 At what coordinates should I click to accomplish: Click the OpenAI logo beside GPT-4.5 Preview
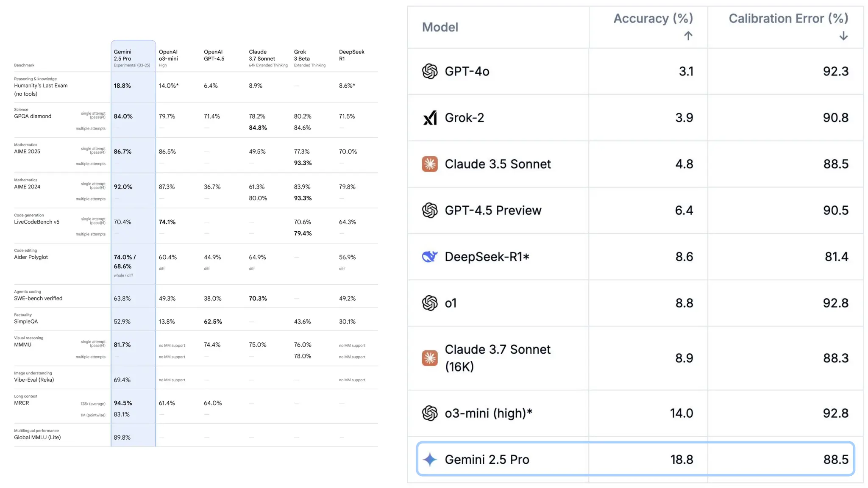[x=429, y=210]
